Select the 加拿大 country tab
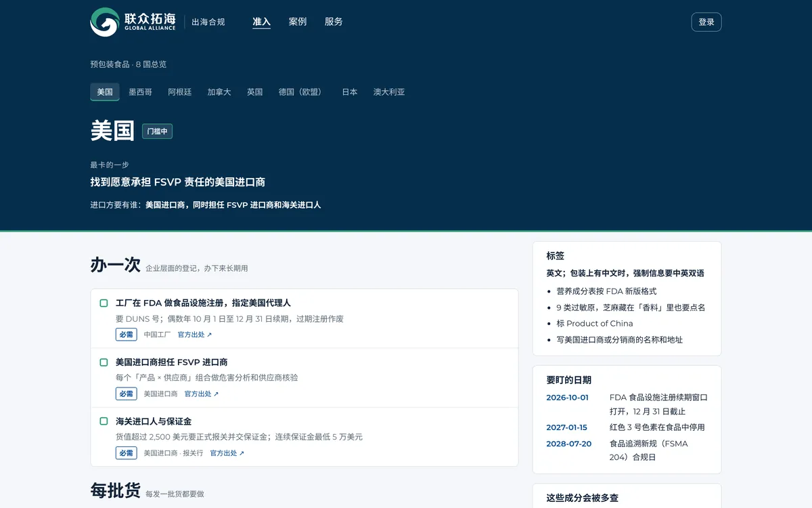812x508 pixels. pos(219,92)
